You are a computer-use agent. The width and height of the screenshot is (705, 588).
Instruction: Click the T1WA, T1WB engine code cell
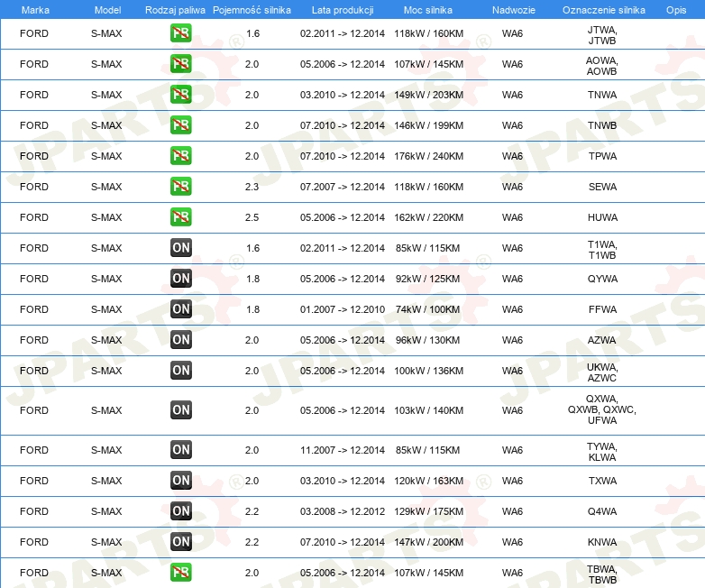[x=602, y=250]
